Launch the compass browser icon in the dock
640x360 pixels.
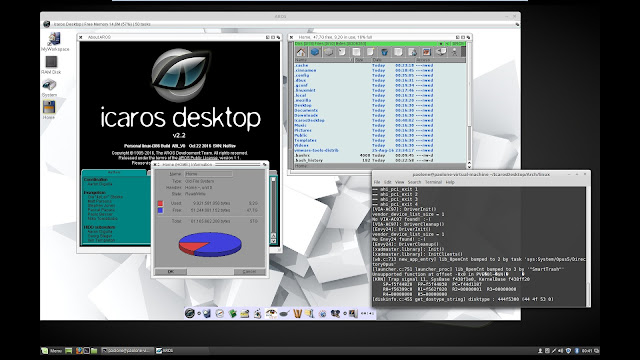220,313
